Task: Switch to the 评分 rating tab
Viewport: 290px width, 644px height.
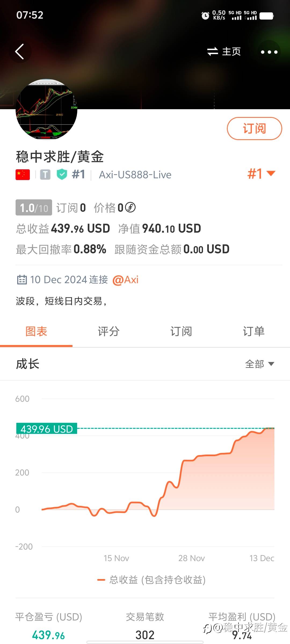Action: [x=109, y=331]
